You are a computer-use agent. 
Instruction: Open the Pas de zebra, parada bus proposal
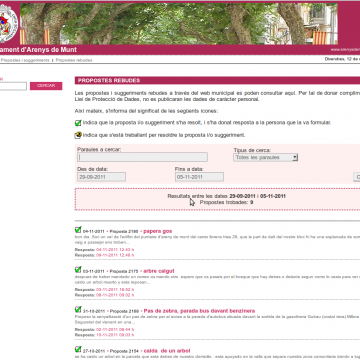coord(199,311)
